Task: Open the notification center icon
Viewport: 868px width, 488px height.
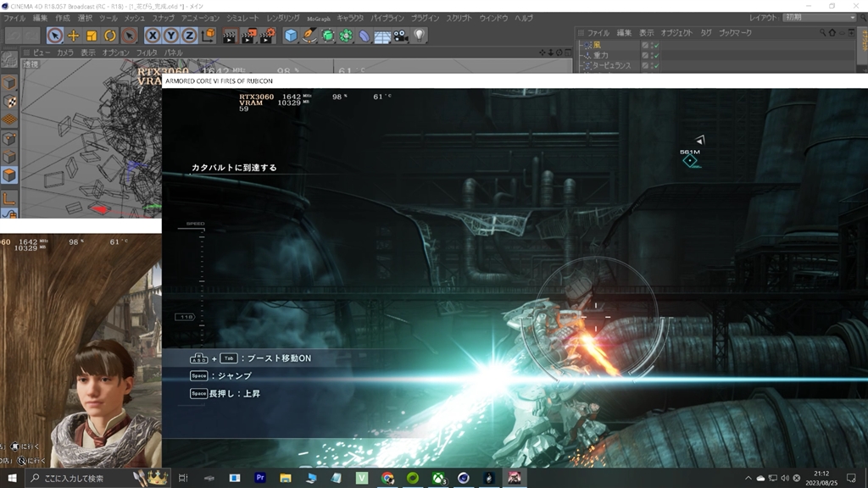Action: 851,478
